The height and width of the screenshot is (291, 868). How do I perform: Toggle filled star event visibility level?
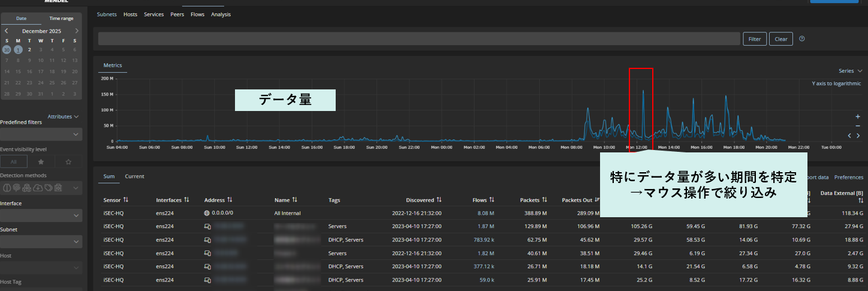pos(41,162)
